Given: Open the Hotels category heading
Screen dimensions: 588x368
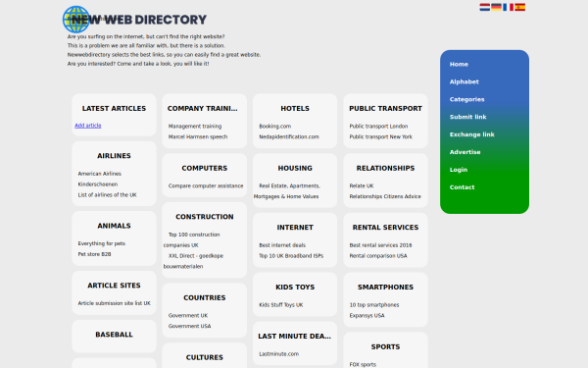Looking at the screenshot, I should pos(295,109).
